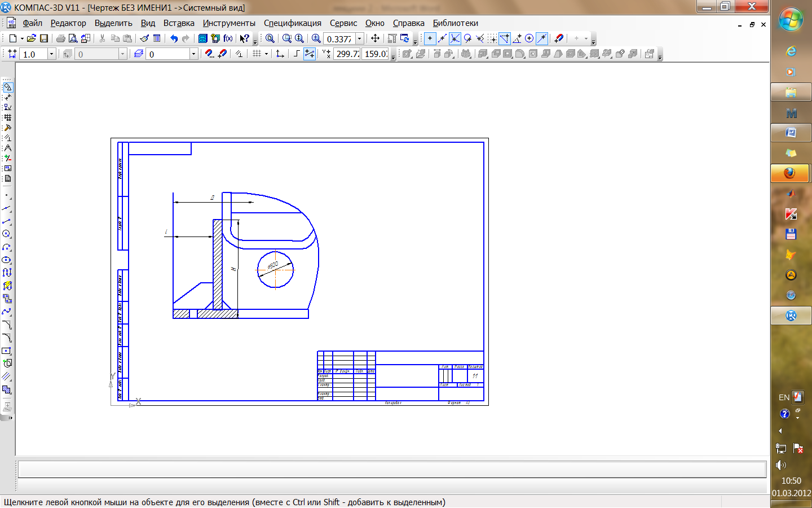Click the X coordinate field showing 299.7
This screenshot has width=812, height=508.
(x=347, y=54)
